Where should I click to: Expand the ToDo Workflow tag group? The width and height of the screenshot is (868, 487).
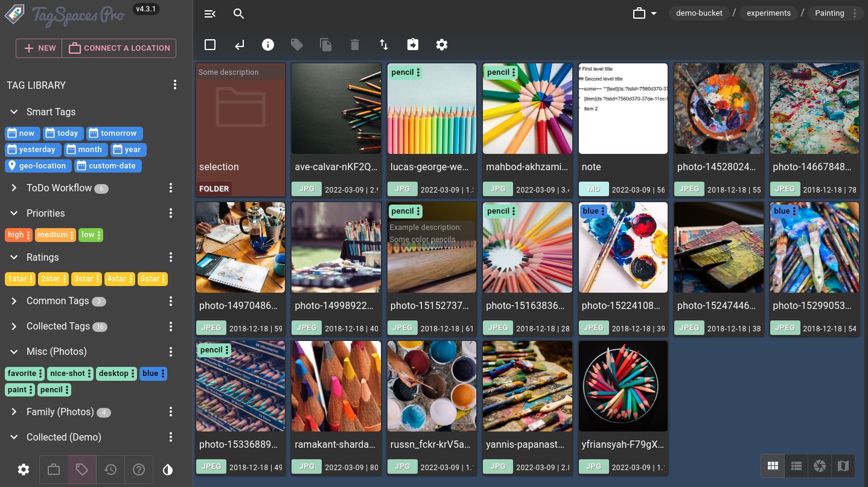(x=14, y=188)
